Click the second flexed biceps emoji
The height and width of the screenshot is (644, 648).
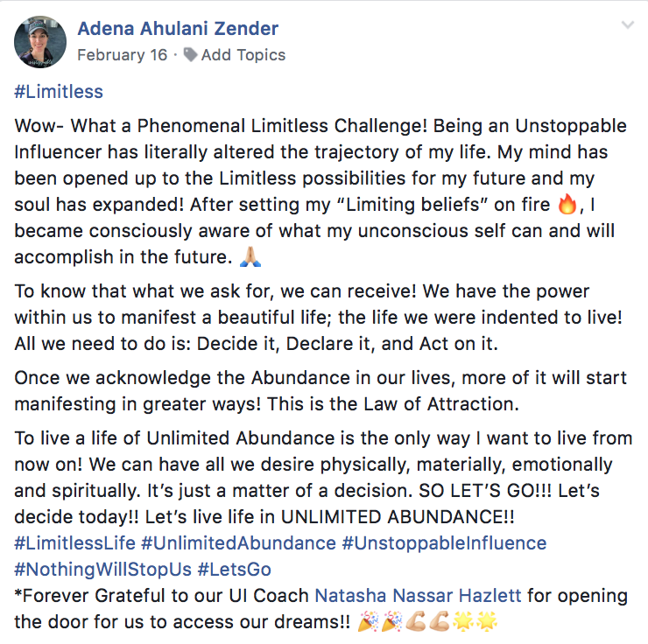(x=439, y=623)
